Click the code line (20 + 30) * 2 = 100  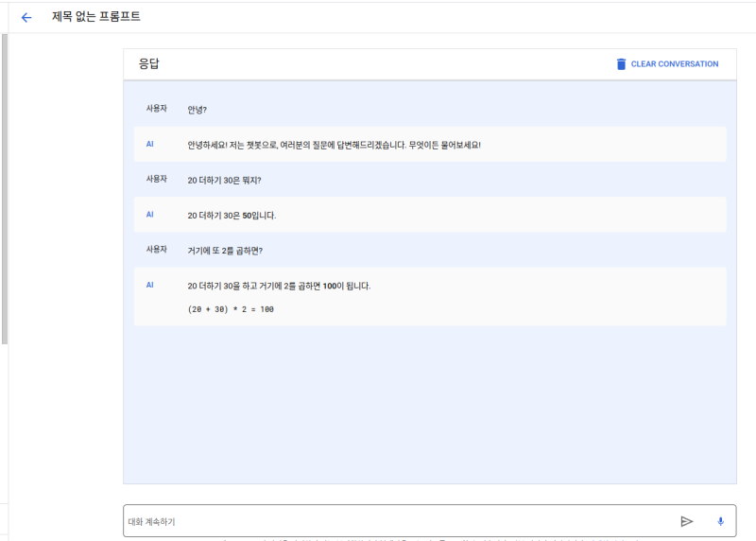(x=231, y=309)
